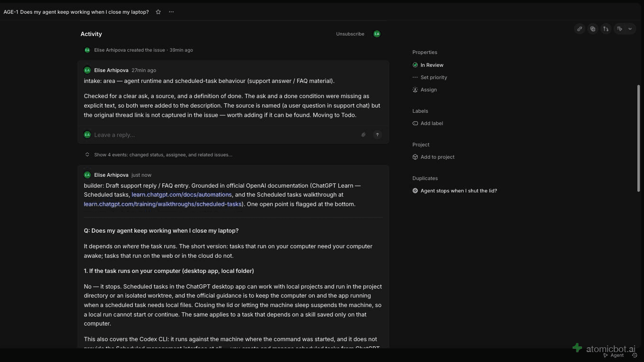Expand the chevron dropdown in the header toolbar
This screenshot has height=362, width=644.
point(630,29)
